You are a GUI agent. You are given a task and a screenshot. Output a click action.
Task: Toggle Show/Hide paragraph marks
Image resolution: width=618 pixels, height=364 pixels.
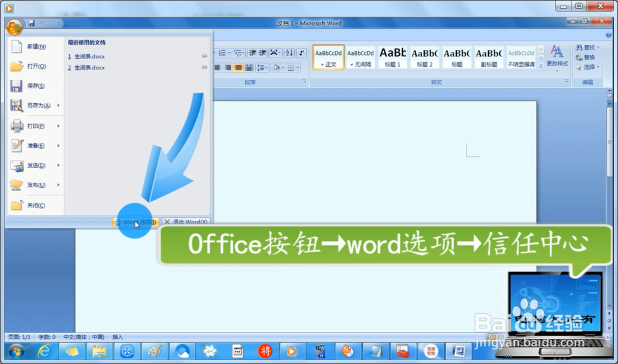click(x=302, y=53)
